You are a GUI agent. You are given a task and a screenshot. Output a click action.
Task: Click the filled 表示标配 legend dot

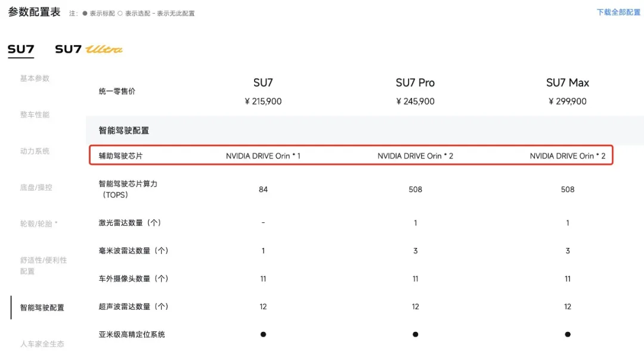pyautogui.click(x=85, y=13)
